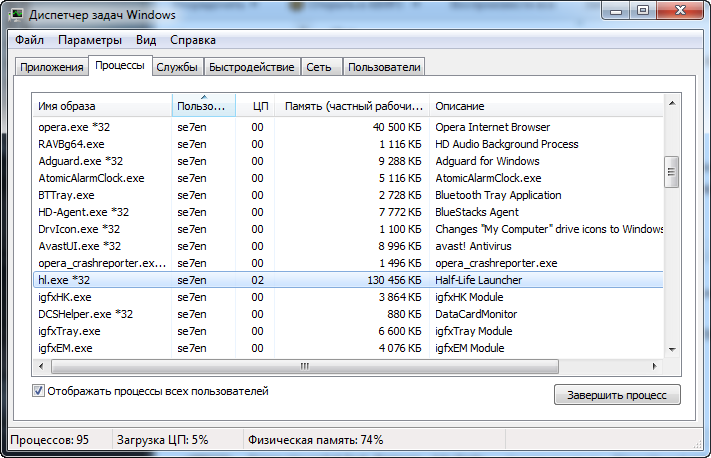This screenshot has height=458, width=711.
Task: Select the opera_crashreporter.ex... process
Action: (348, 263)
